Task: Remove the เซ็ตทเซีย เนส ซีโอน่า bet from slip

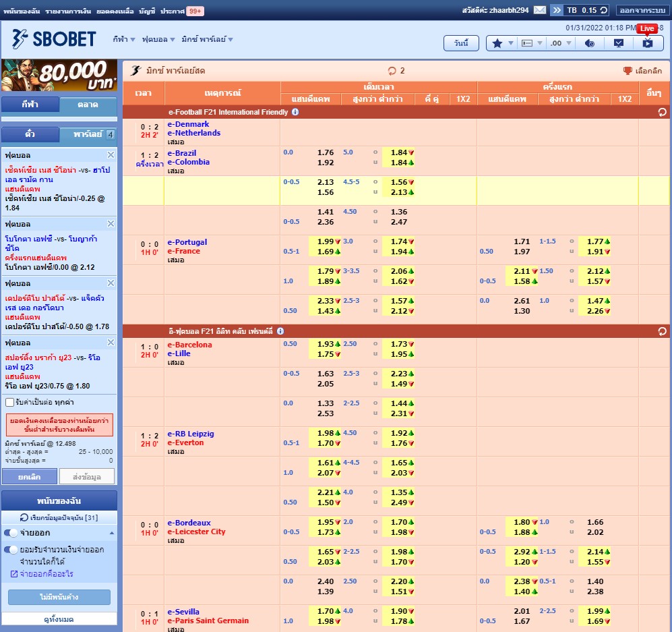Action: [111, 154]
